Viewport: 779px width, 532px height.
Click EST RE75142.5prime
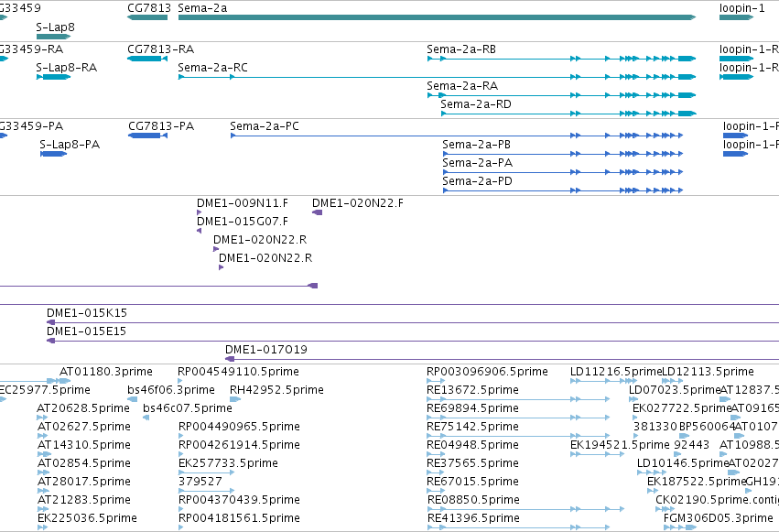pyautogui.click(x=518, y=436)
